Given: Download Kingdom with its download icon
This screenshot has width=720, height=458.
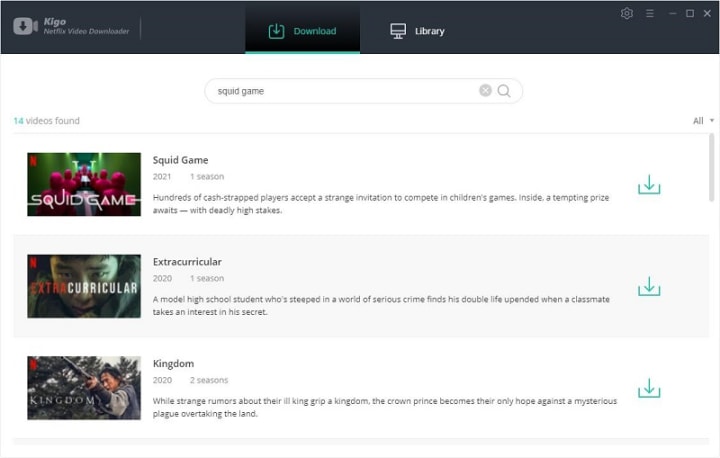Looking at the screenshot, I should point(649,388).
